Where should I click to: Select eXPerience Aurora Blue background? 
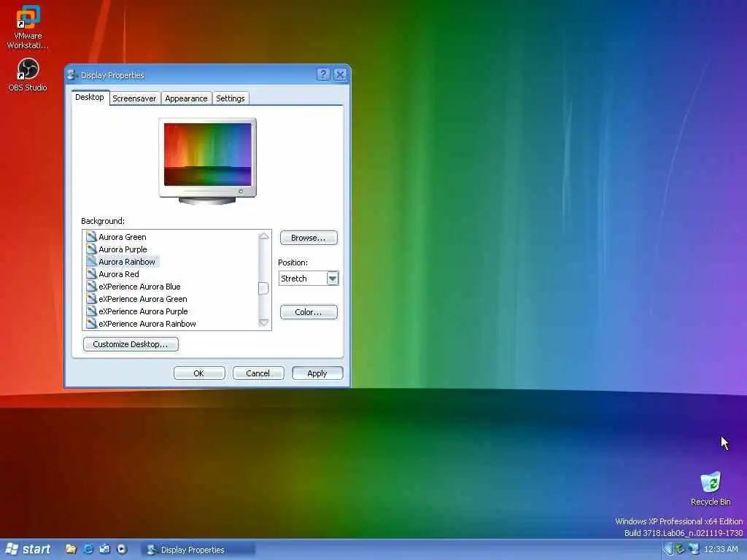pos(139,286)
